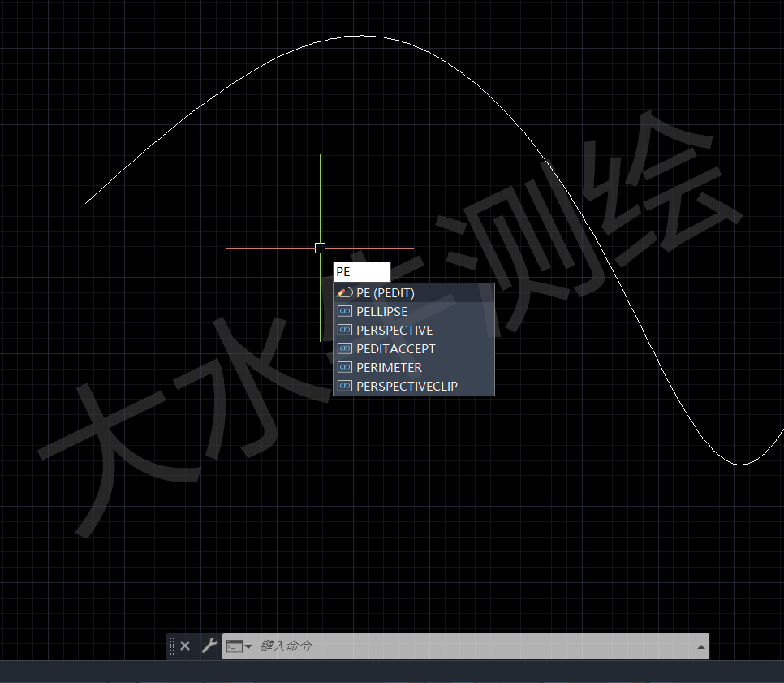The width and height of the screenshot is (784, 683).
Task: Focus the 键入命令 command input field
Action: [x=471, y=646]
